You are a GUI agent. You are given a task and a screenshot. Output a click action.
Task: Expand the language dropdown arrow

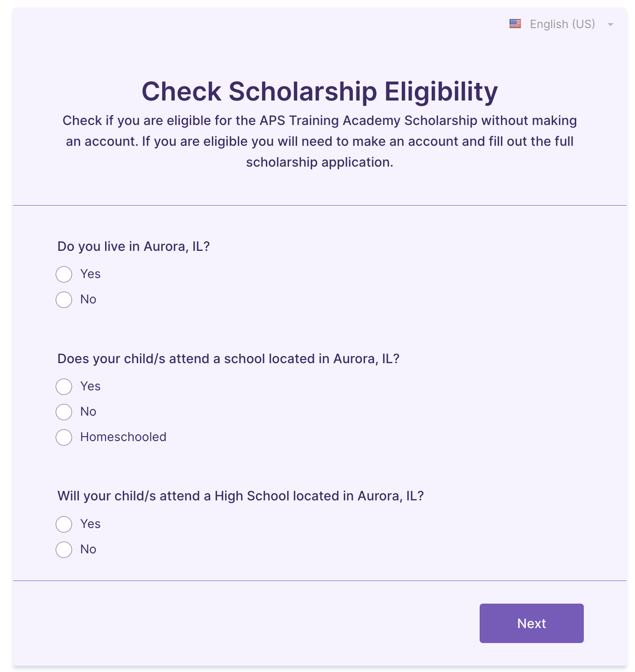[611, 24]
